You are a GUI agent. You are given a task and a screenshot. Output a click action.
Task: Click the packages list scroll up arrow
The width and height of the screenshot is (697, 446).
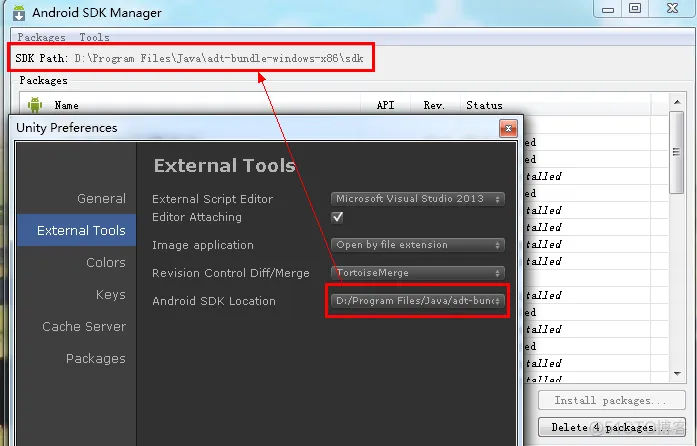[677, 102]
